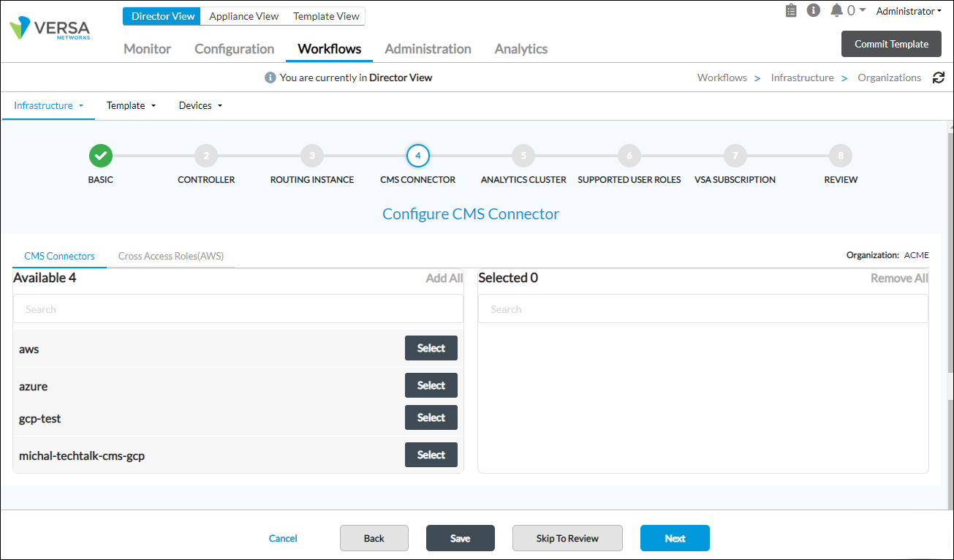Open the information icon in the header
Screen dimensions: 954x560
(814, 10)
